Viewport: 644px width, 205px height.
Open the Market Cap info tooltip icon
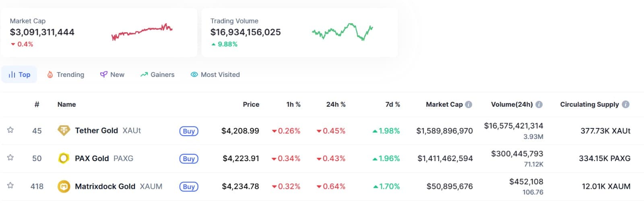click(469, 104)
